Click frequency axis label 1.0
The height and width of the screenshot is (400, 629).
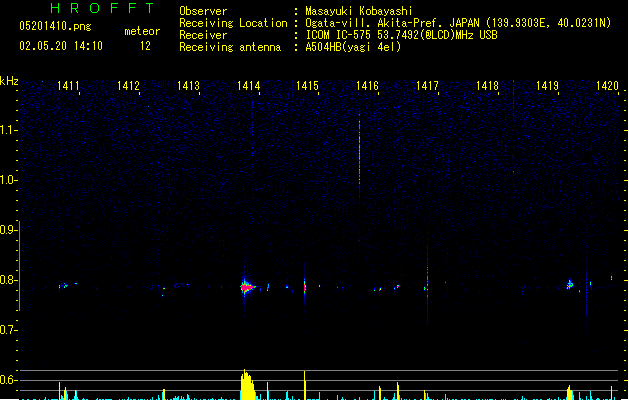coord(8,180)
